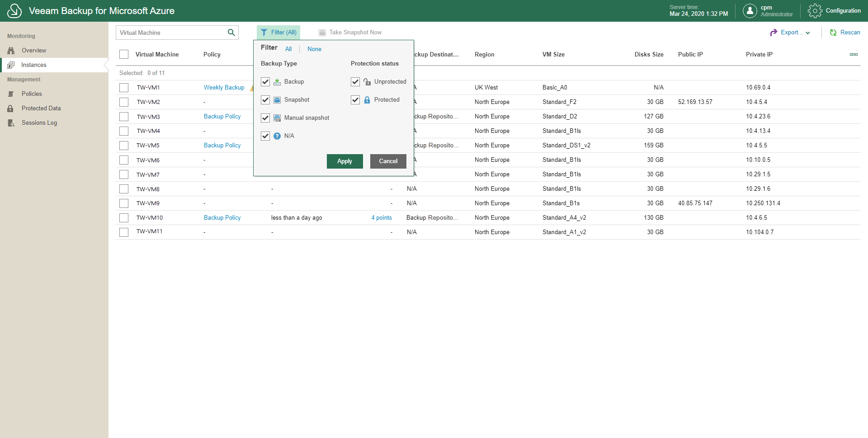Click the Veeam logo icon

coord(14,11)
